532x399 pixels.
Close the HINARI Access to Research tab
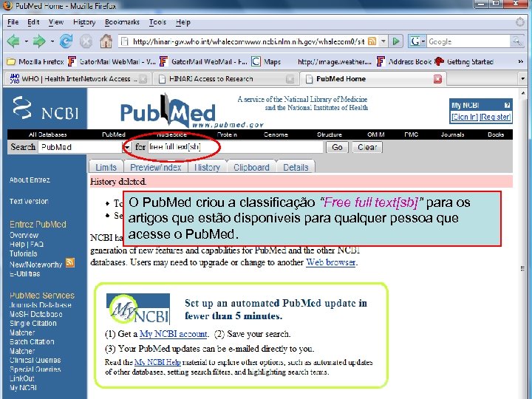[290, 79]
